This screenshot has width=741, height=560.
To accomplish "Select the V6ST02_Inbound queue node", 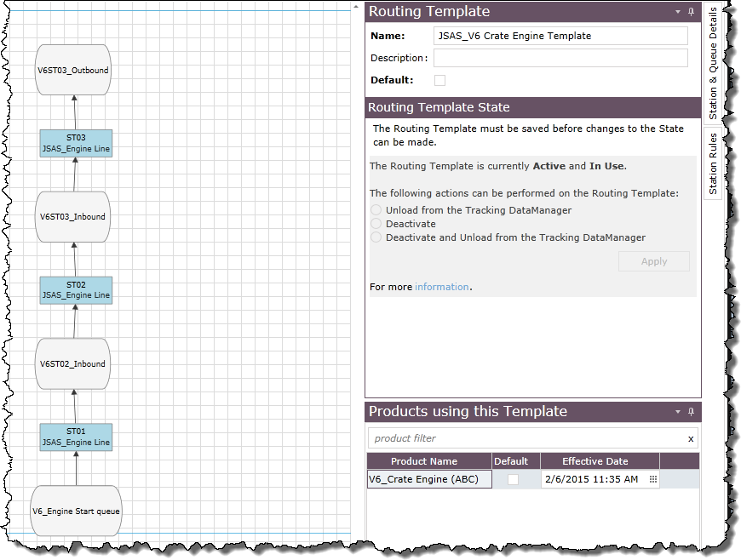I will (72, 363).
